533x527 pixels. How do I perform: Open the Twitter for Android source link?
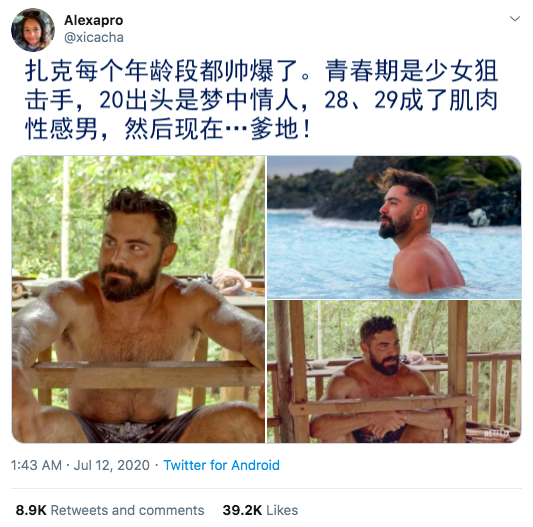point(221,465)
